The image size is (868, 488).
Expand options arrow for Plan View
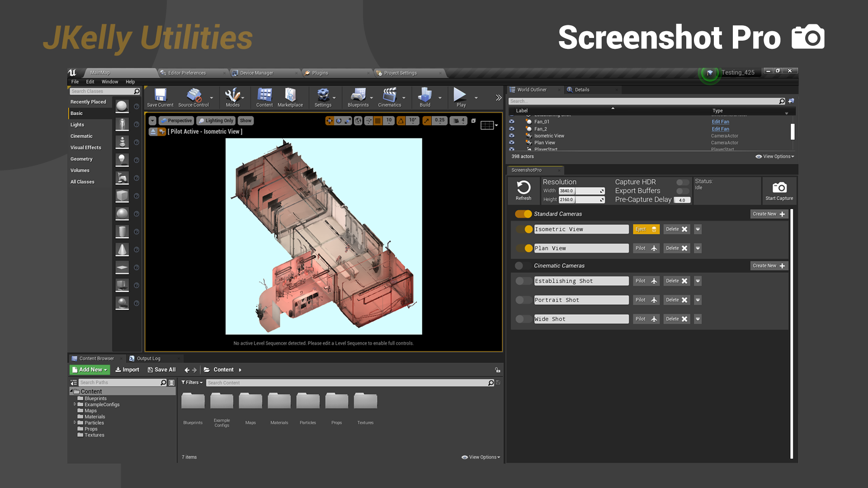(x=698, y=249)
